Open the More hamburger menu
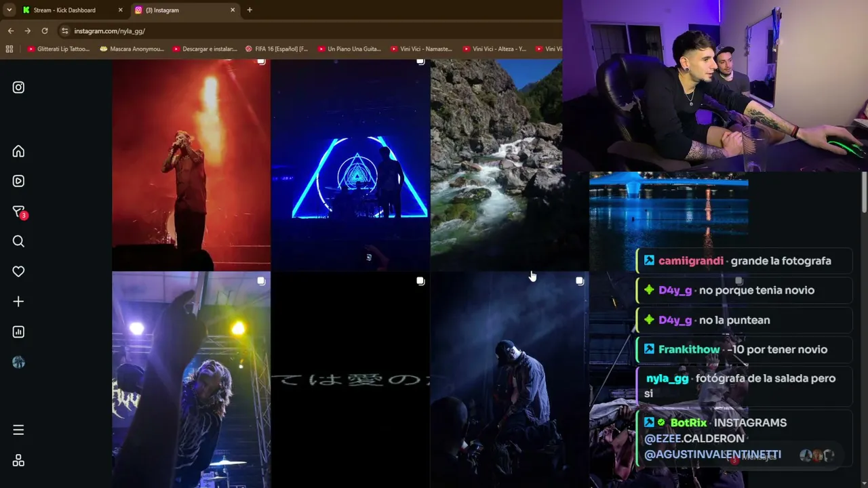This screenshot has height=488, width=868. 18,430
